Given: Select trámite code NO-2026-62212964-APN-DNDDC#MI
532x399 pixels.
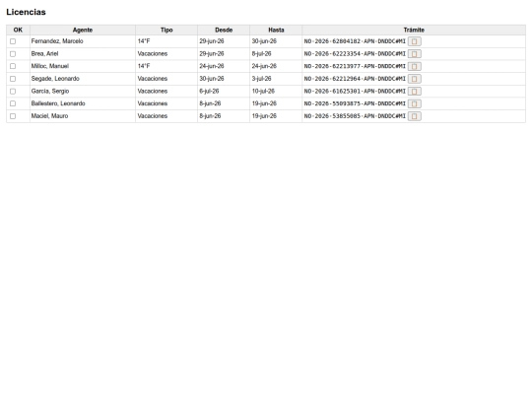Looking at the screenshot, I should pos(355,79).
